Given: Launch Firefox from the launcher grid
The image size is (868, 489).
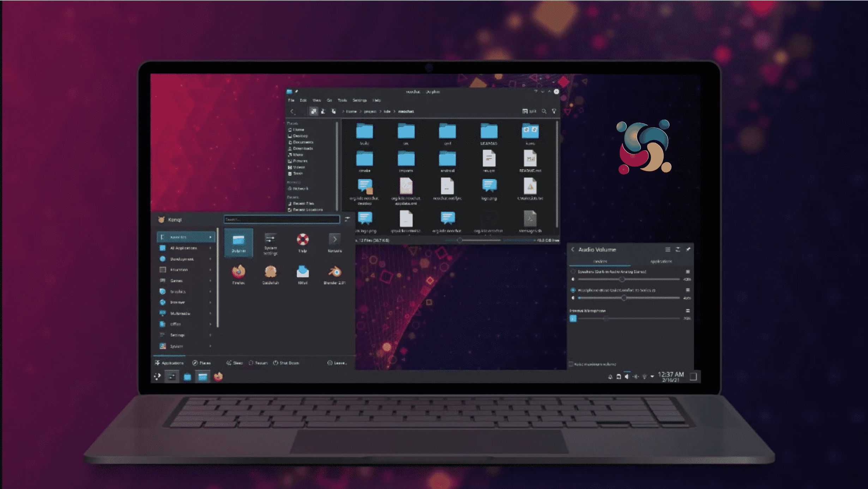Looking at the screenshot, I should coord(239,275).
